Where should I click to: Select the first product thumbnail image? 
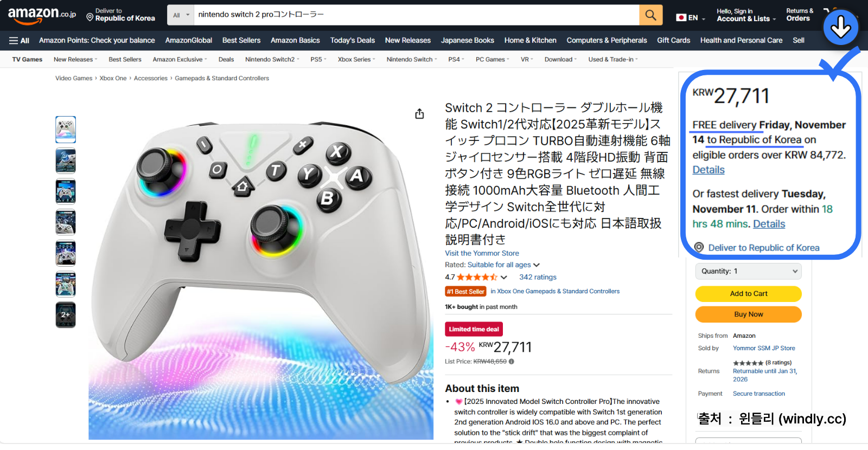pyautogui.click(x=66, y=130)
